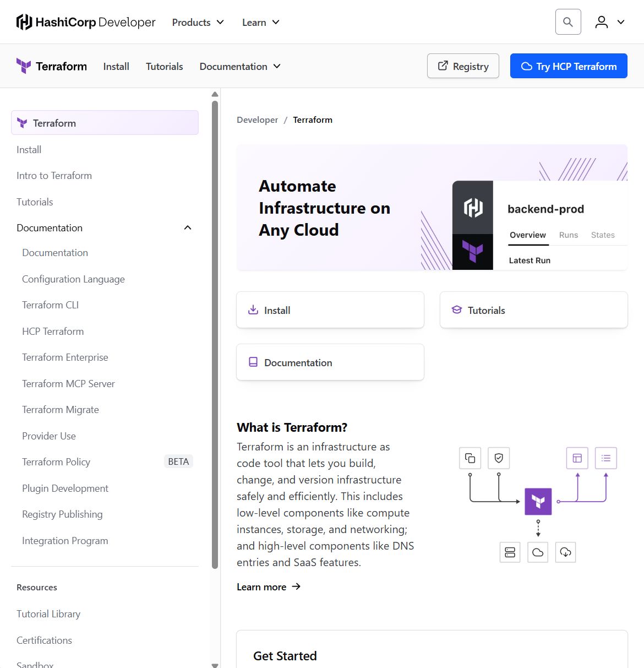Click the HashiCorp logo icon in header
This screenshot has width=644, height=668.
click(x=24, y=22)
